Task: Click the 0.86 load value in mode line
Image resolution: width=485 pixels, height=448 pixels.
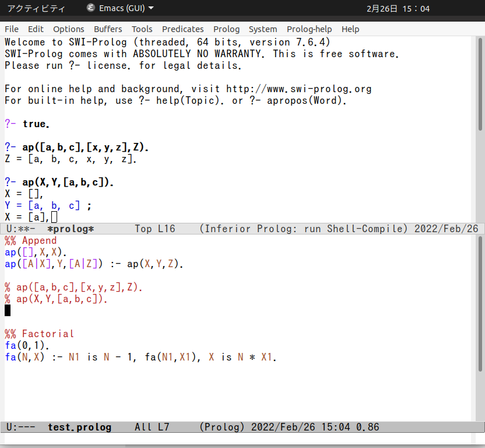Action: coord(367,427)
